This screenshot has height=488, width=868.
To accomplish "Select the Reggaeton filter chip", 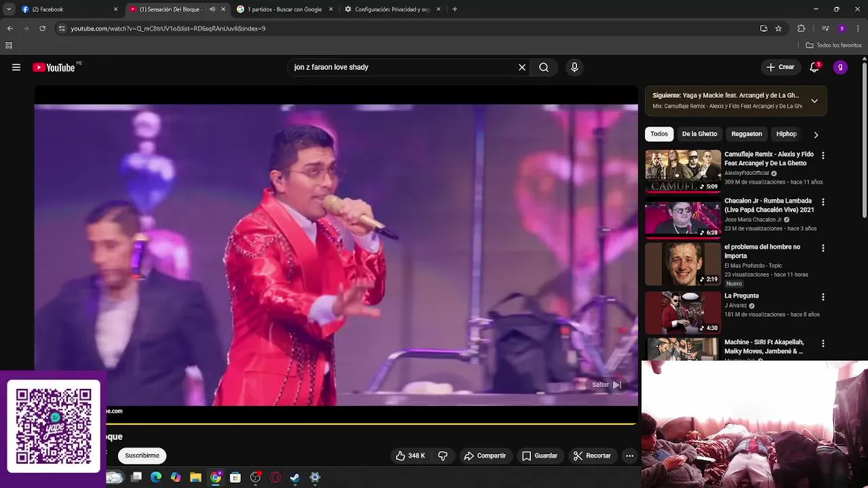I will [747, 134].
